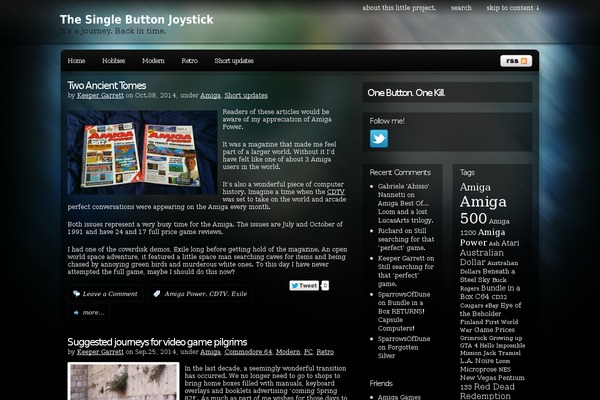Click the Amiga Games friend link

point(399,397)
